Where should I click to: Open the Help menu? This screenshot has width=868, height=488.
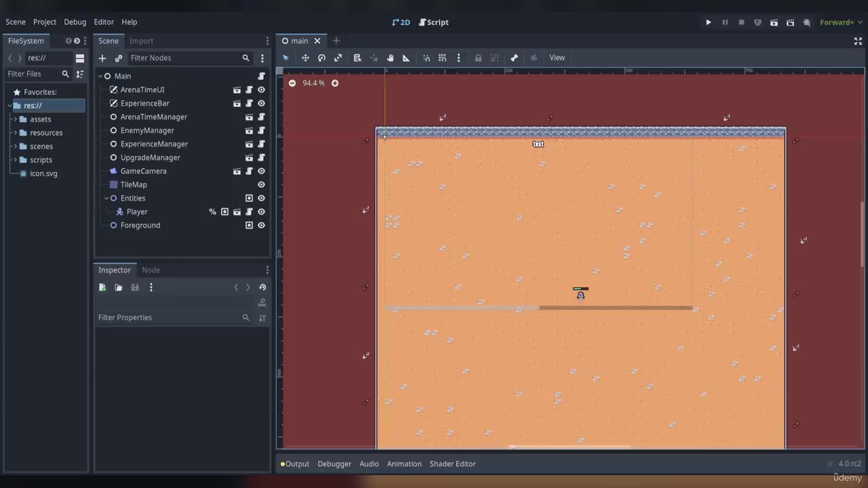[129, 22]
